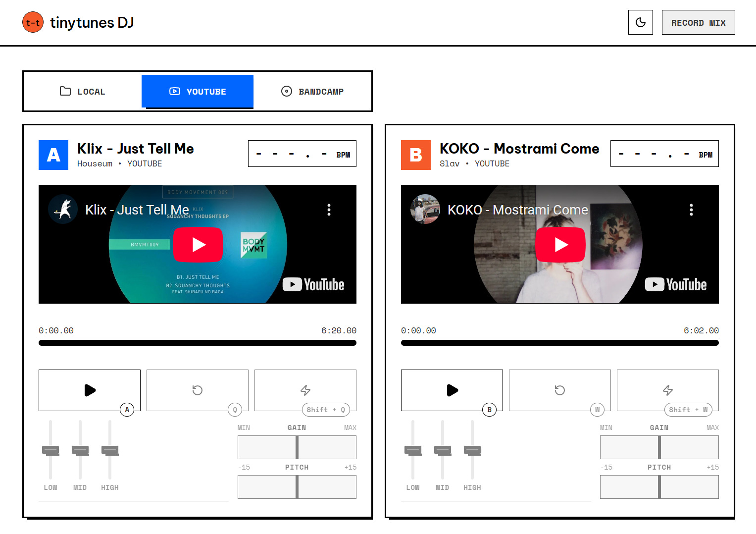Click deck A LOW EQ fader handle
Image resolution: width=756 pixels, height=534 pixels.
pyautogui.click(x=50, y=450)
